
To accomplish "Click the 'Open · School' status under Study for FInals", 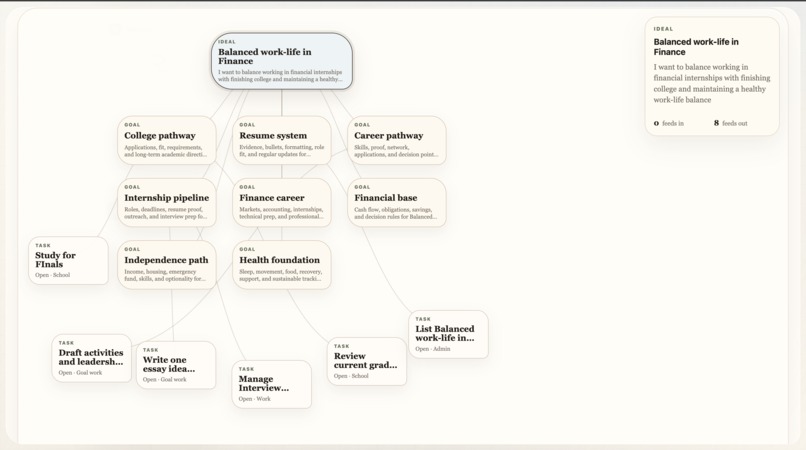I will click(x=52, y=275).
